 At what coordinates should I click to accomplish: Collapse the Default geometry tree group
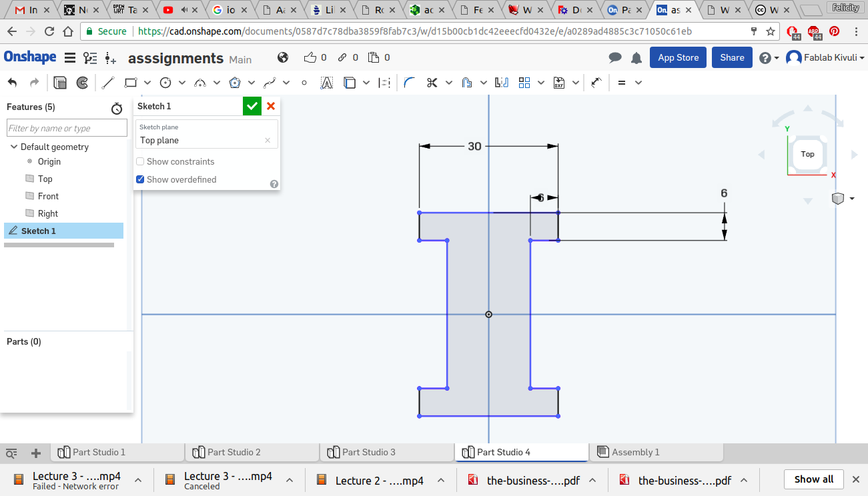(x=14, y=147)
